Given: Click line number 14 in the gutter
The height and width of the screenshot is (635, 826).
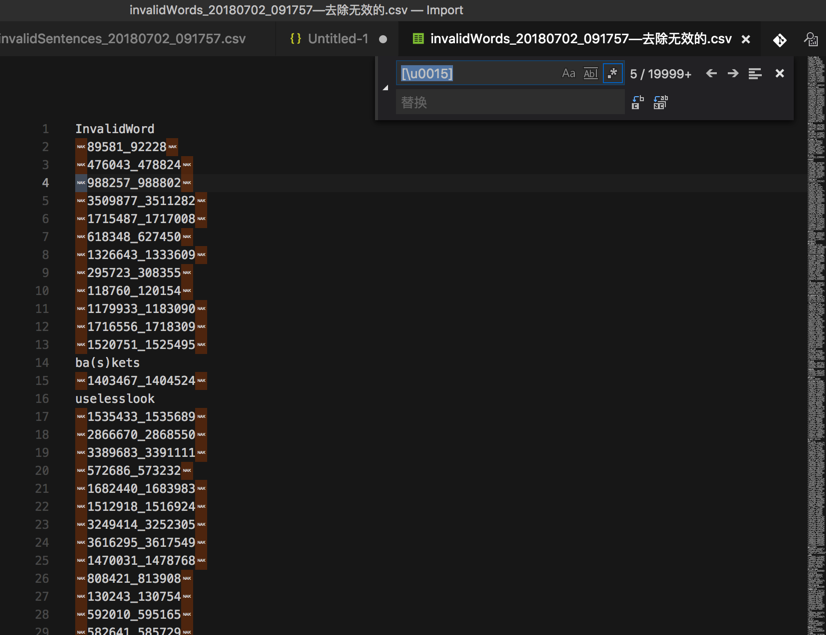Looking at the screenshot, I should coord(42,363).
